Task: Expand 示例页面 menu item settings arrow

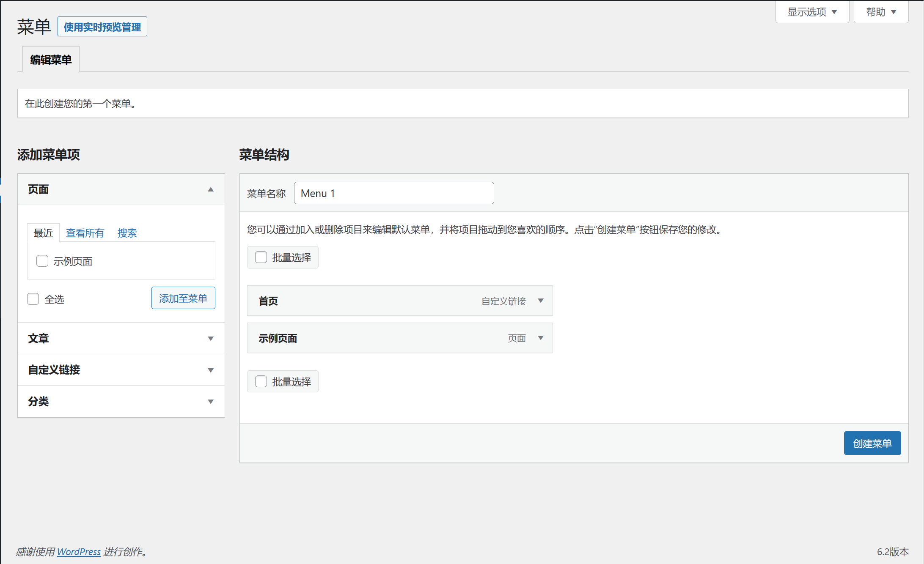Action: (540, 338)
